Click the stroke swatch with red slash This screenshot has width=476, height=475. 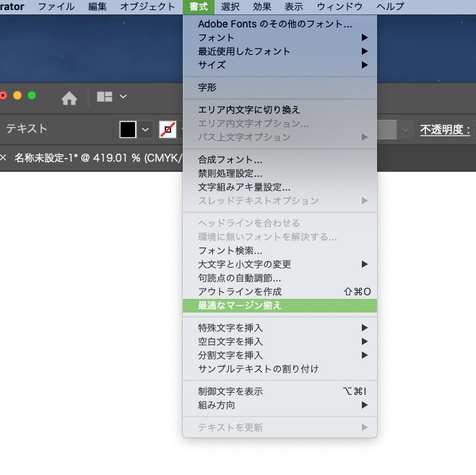coord(168,129)
